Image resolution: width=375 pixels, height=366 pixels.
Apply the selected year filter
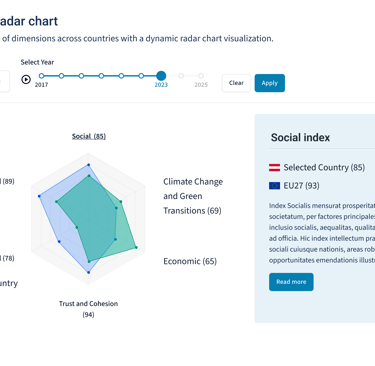click(x=270, y=83)
